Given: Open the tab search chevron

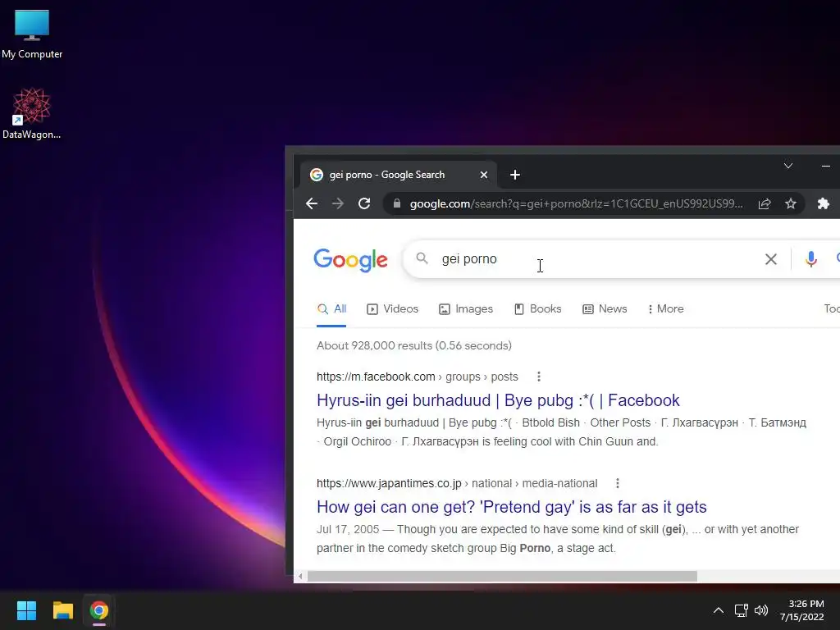Looking at the screenshot, I should (x=788, y=166).
